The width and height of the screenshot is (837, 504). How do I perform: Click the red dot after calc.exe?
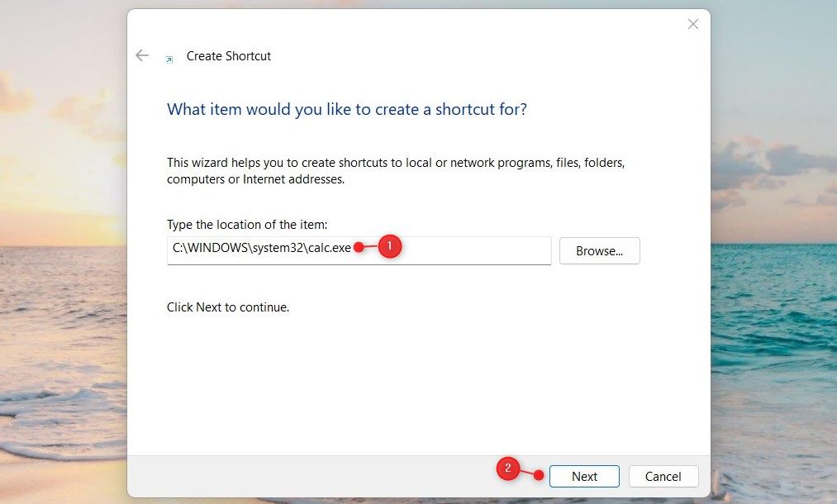359,247
